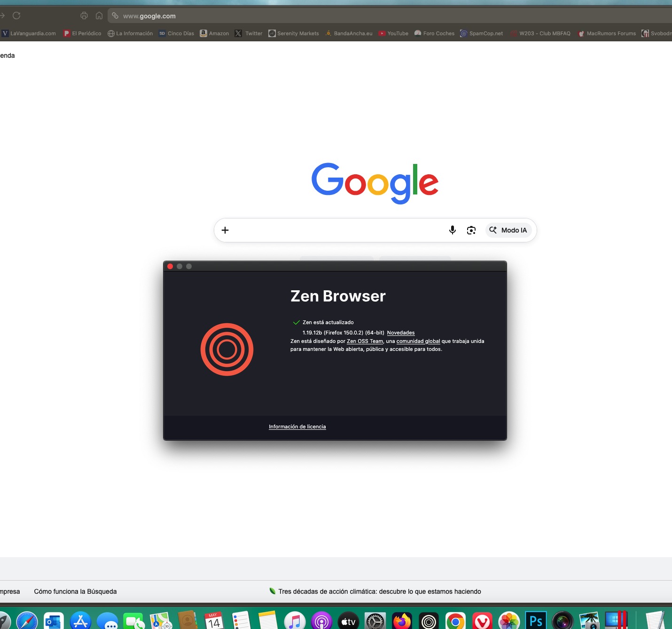This screenshot has width=672, height=629.
Task: Open System Preferences from the Dock
Action: pos(375,621)
